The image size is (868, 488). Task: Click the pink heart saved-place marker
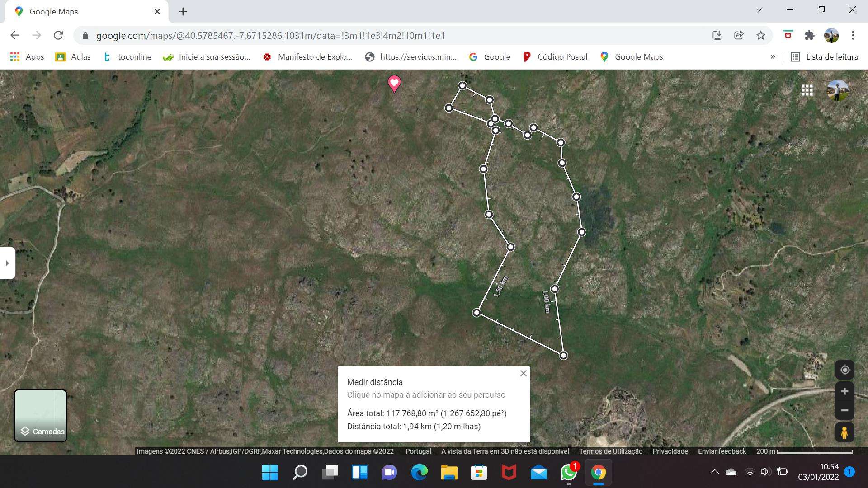click(x=394, y=84)
